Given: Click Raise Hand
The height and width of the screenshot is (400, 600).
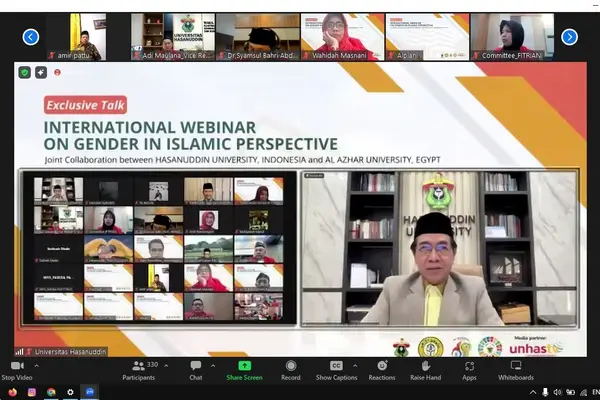Looking at the screenshot, I should (426, 371).
